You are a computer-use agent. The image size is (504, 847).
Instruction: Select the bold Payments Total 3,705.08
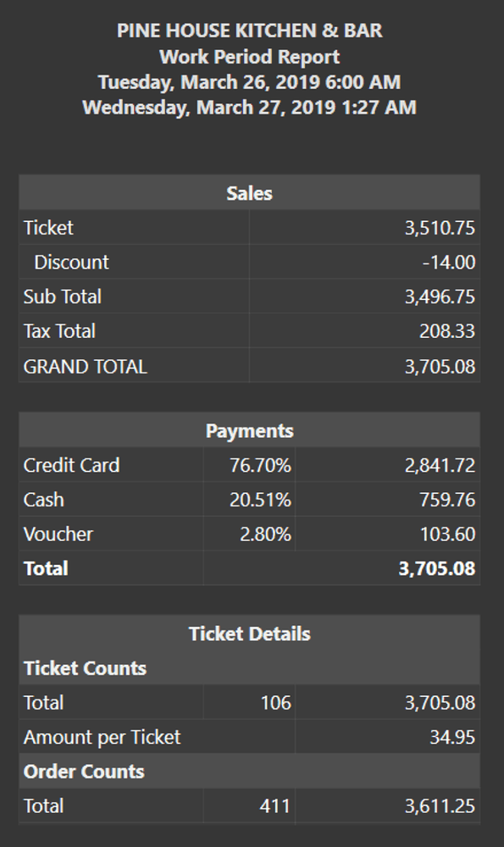pyautogui.click(x=437, y=568)
